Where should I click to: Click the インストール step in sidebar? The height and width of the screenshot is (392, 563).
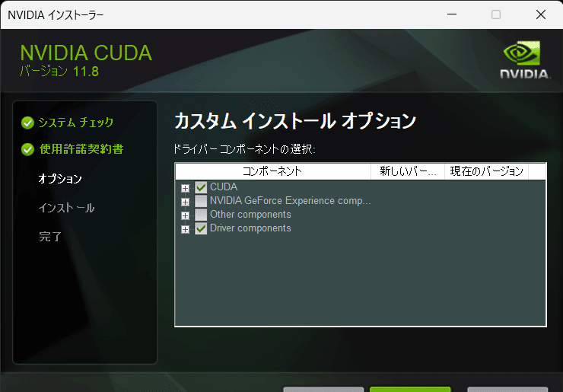[x=66, y=208]
